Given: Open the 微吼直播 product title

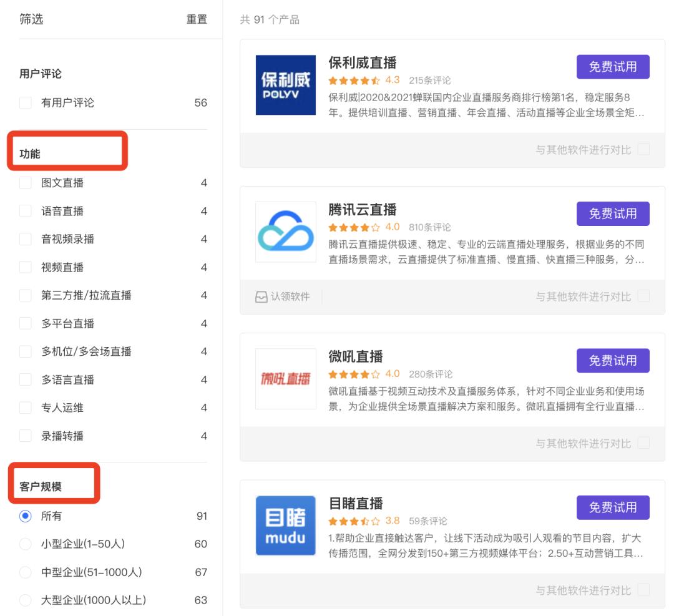Looking at the screenshot, I should click(356, 357).
